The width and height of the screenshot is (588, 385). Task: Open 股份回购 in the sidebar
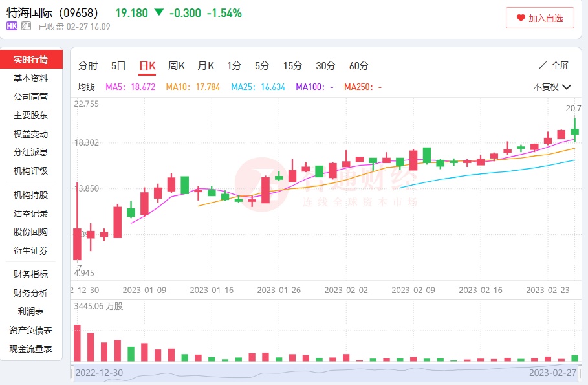coord(31,232)
